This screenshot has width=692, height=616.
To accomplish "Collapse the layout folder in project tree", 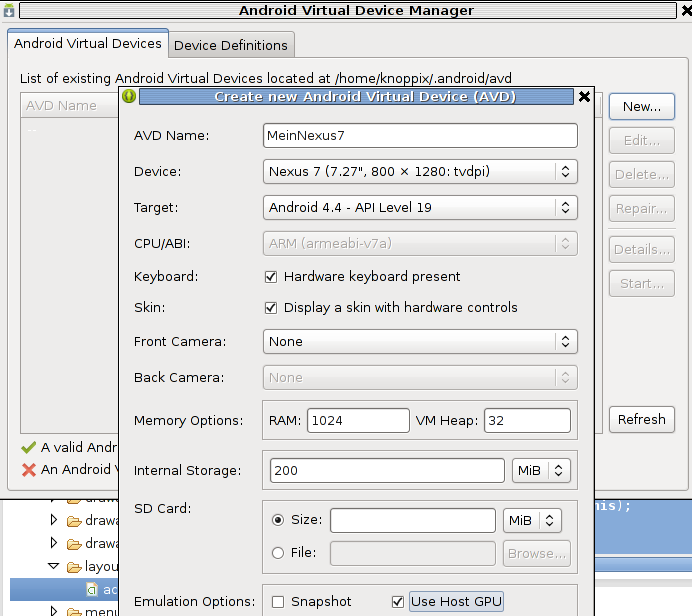I will click(x=53, y=566).
